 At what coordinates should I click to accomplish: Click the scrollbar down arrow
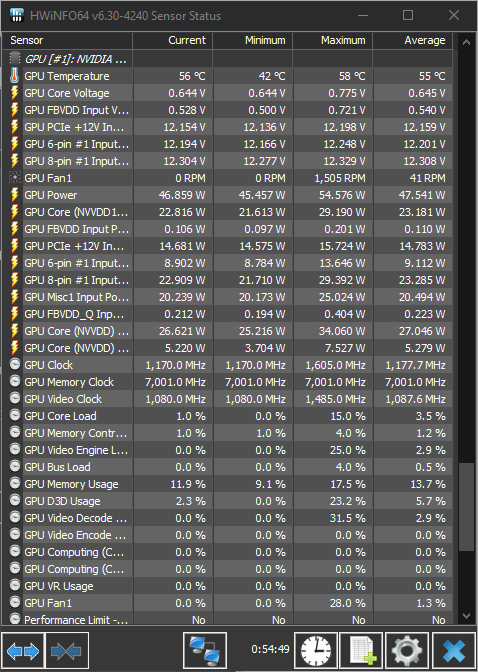(466, 616)
